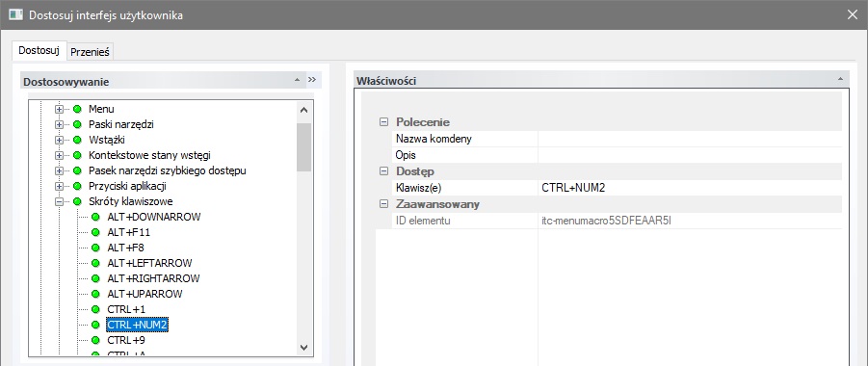Viewport: 868px width, 366px height.
Task: Expand the Menu tree node
Action: click(59, 109)
